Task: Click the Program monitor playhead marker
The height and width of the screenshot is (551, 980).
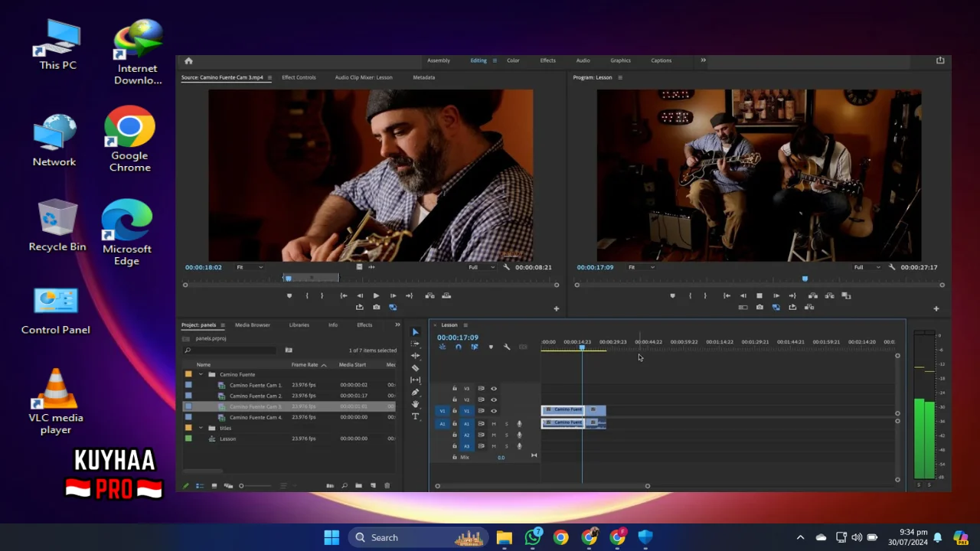Action: pos(805,279)
